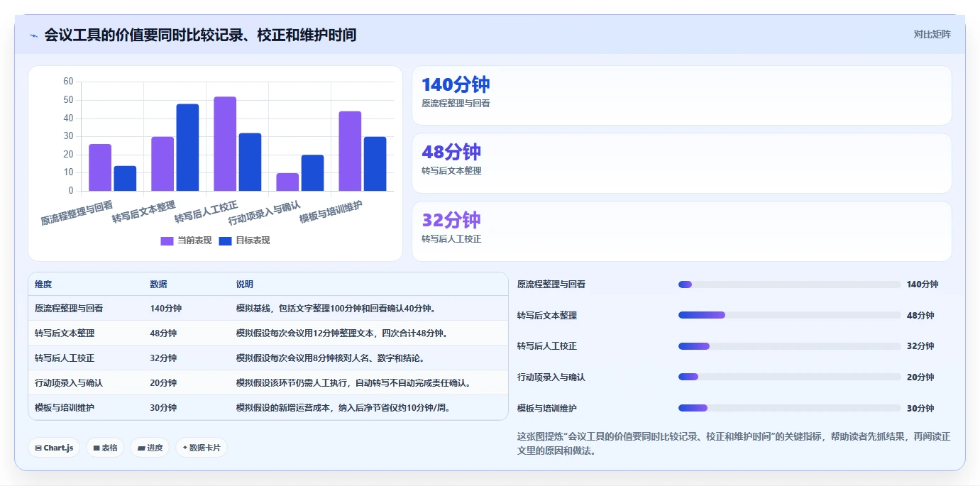Select the blue bar for 转写后文本整理
Screen dimensions: 980x486
click(187, 148)
